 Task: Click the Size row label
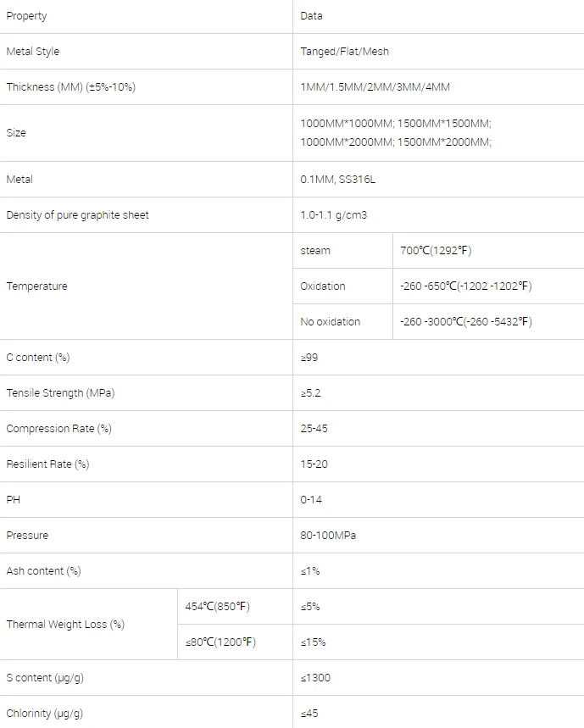tap(16, 133)
